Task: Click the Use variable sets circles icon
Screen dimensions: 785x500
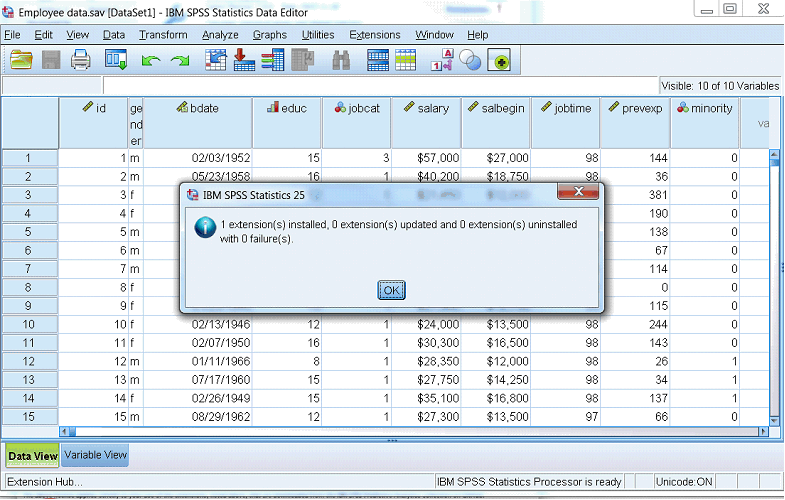Action: click(470, 60)
